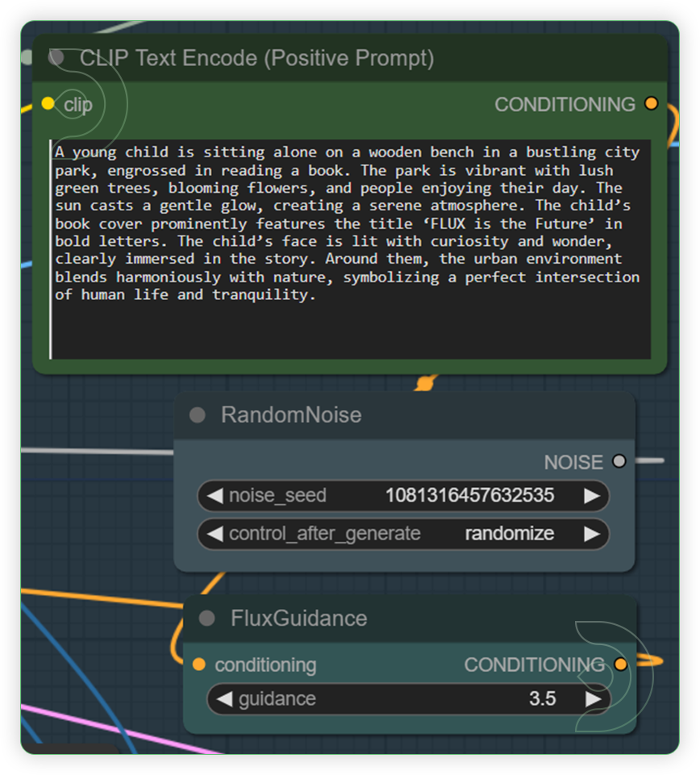Click the CONDITIONING output socket on FluxGuidance
The width and height of the screenshot is (700, 775).
[619, 664]
